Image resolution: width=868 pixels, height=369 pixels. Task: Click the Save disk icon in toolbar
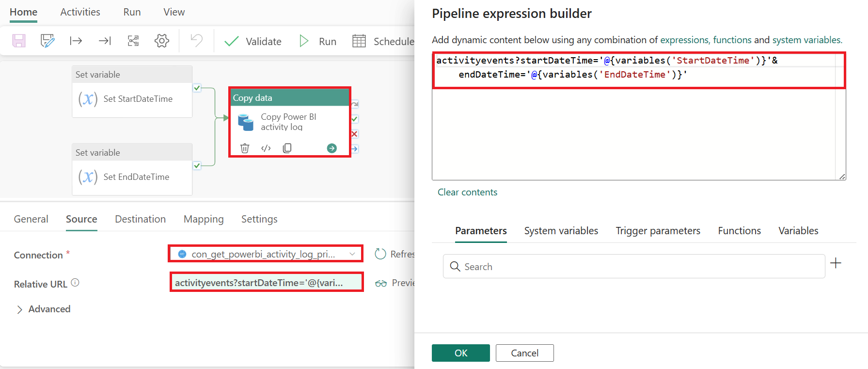(19, 41)
